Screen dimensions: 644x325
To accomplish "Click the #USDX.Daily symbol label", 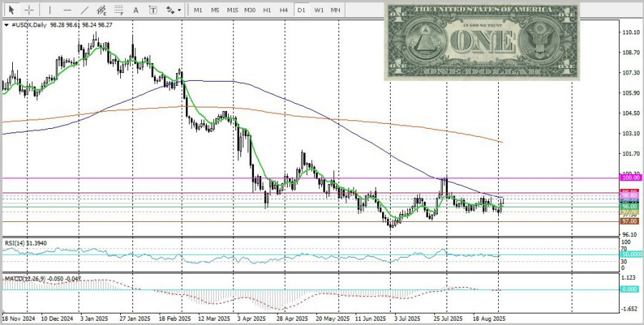I will click(30, 25).
